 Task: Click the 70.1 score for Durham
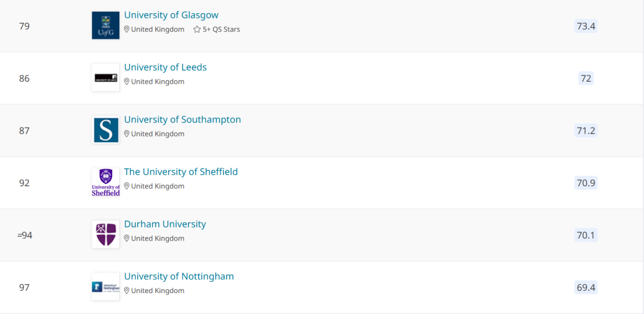tap(586, 235)
